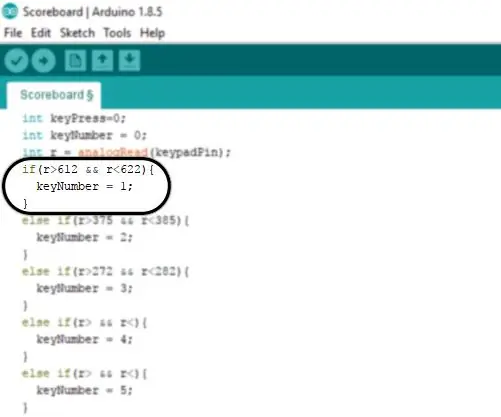Click the else if(r>272 && r<282) line
501x417 pixels.
(x=105, y=271)
